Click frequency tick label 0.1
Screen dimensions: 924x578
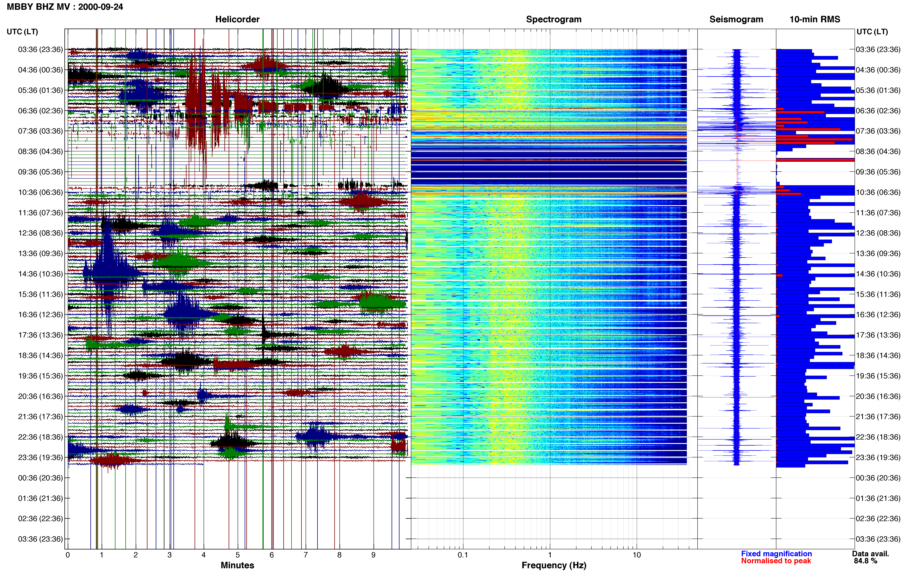point(463,555)
